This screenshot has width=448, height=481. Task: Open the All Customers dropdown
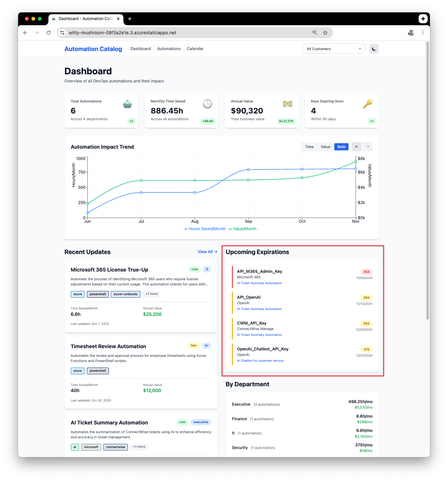click(x=334, y=49)
